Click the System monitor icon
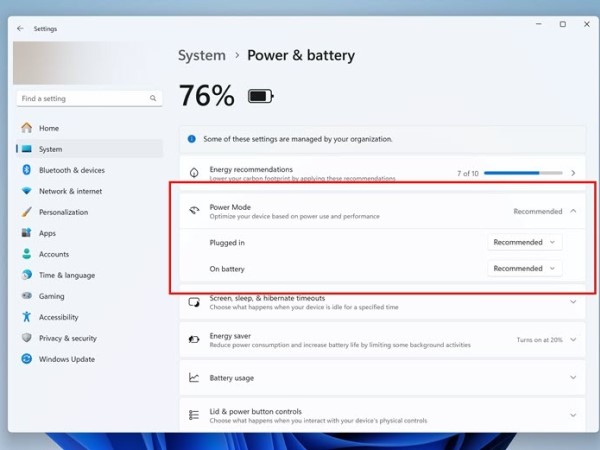 pos(26,149)
